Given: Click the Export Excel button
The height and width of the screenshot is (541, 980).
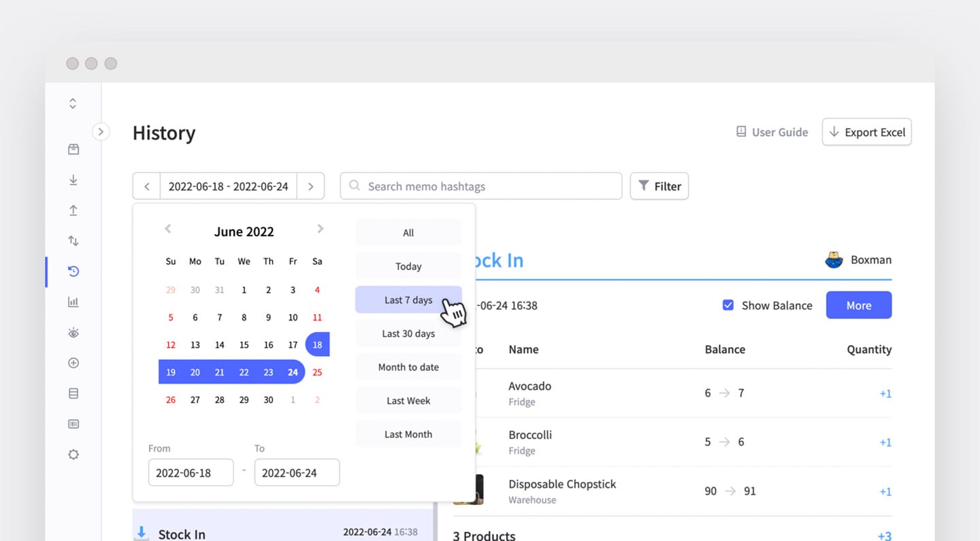Looking at the screenshot, I should (x=866, y=132).
